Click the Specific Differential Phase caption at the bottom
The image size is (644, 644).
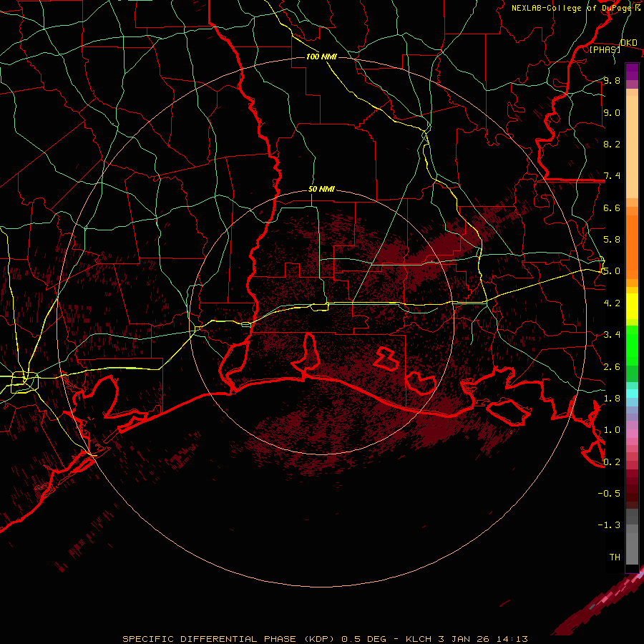click(x=325, y=639)
